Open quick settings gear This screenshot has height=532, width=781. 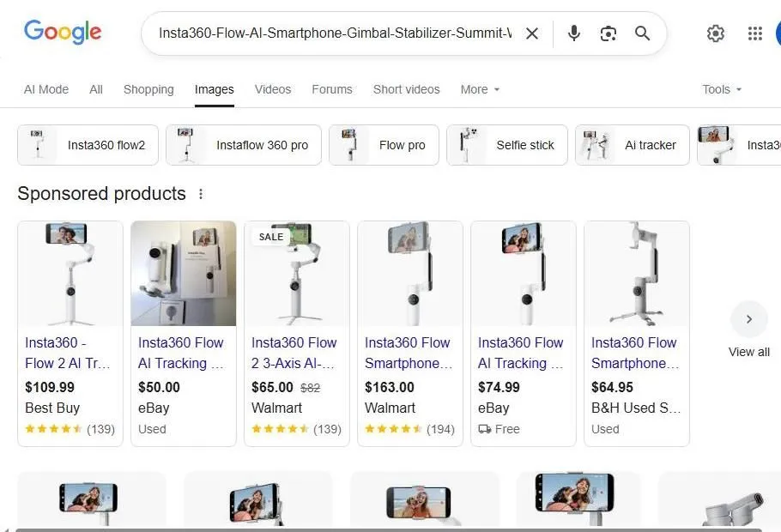pos(716,33)
